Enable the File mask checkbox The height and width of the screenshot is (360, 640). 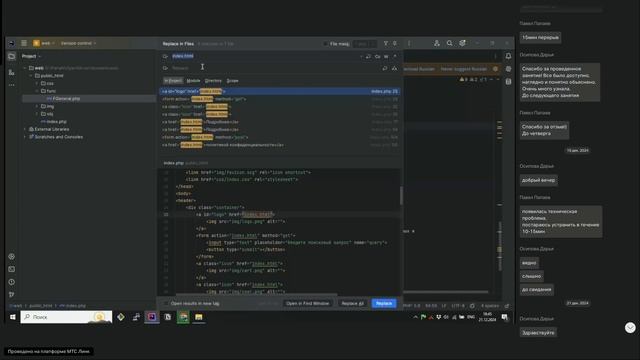pos(326,44)
